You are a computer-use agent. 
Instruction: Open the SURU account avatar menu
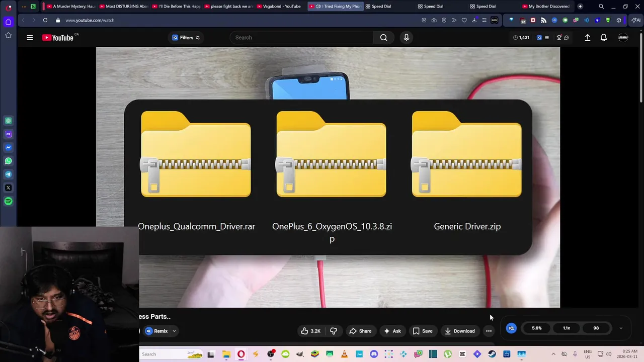tap(623, 38)
